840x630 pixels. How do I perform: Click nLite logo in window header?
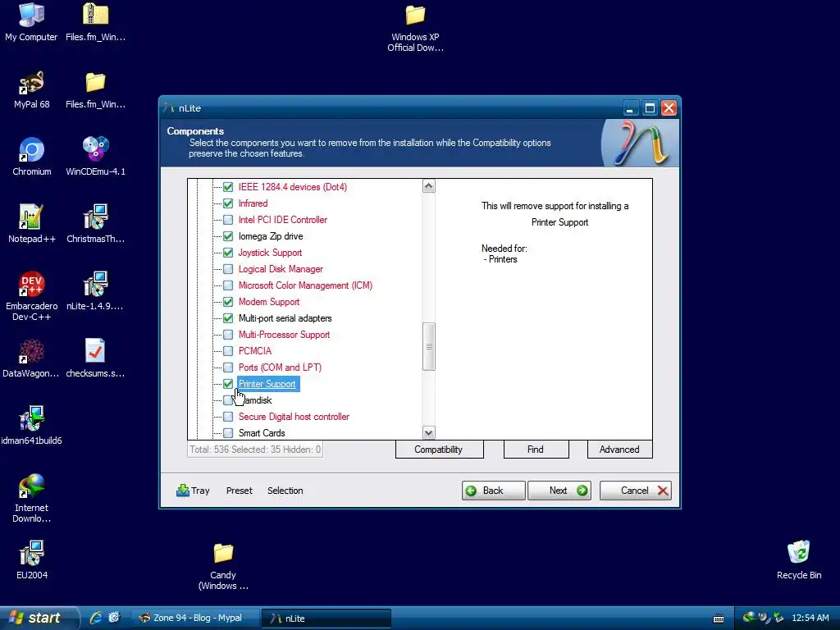pos(640,143)
